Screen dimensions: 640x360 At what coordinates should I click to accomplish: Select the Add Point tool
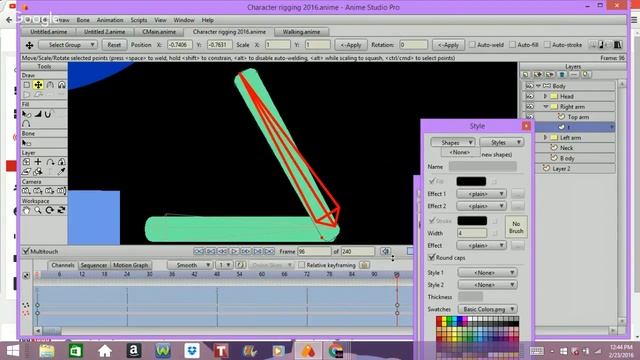pos(50,85)
